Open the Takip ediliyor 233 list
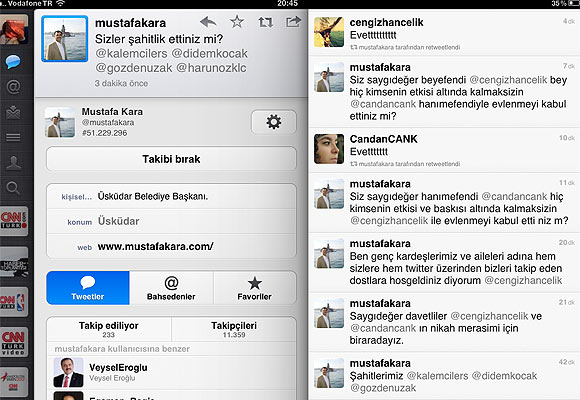 tap(109, 329)
